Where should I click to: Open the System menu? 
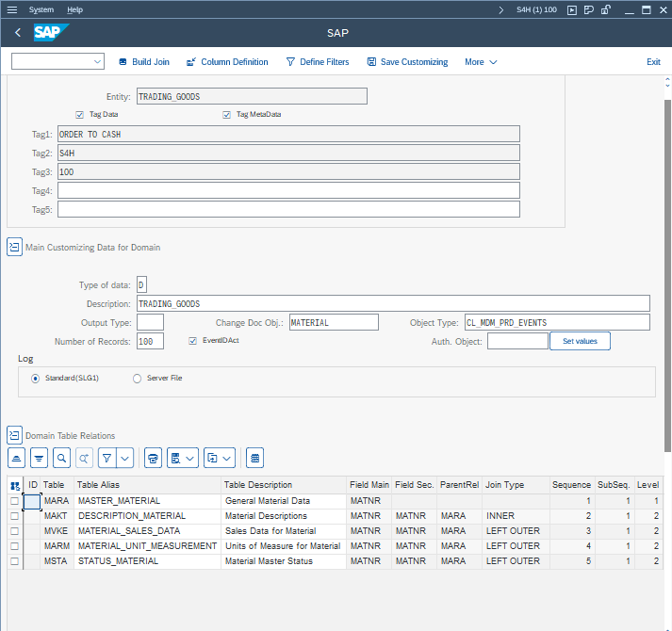pos(41,9)
